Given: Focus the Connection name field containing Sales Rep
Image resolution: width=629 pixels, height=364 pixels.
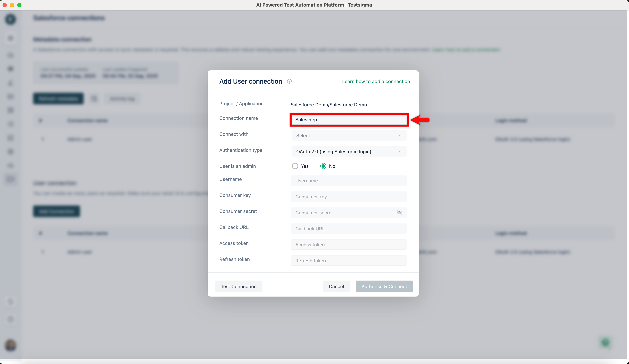Looking at the screenshot, I should [x=349, y=120].
